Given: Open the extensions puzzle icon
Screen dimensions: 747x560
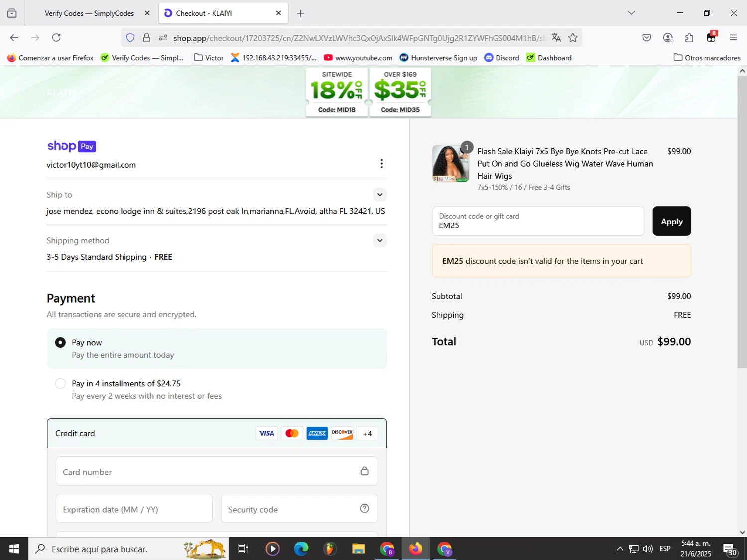Looking at the screenshot, I should [689, 38].
